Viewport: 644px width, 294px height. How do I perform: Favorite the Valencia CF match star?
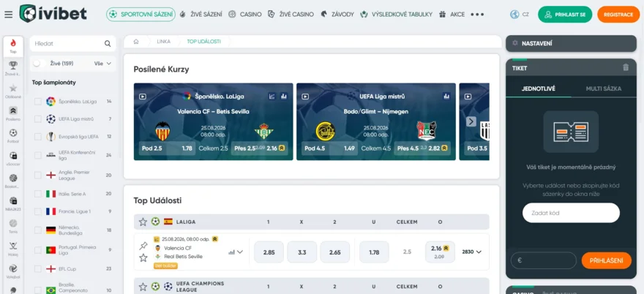pos(143,258)
